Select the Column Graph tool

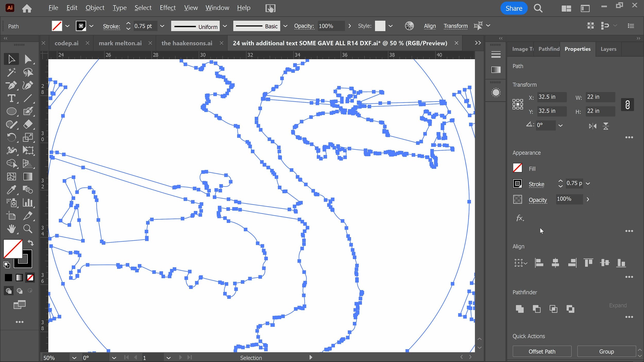click(28, 203)
